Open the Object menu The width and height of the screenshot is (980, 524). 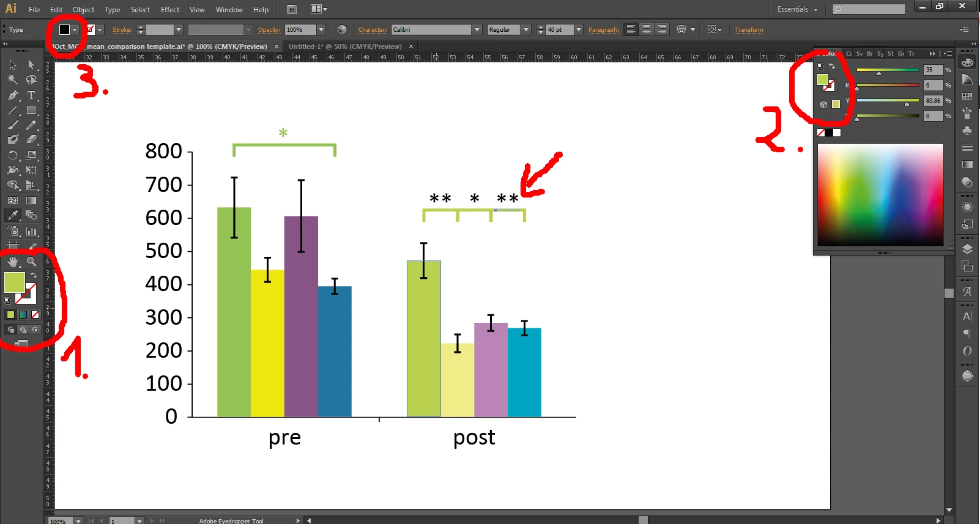83,10
